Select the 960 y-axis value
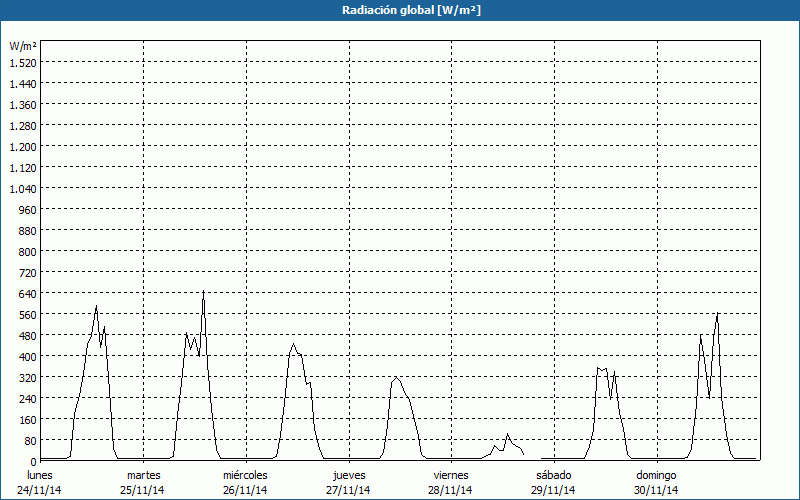800x500 pixels. click(x=30, y=210)
